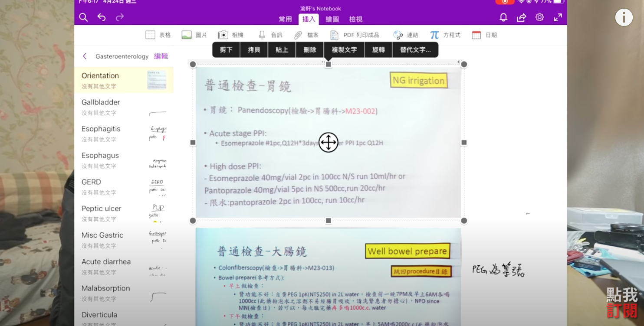This screenshot has height=326, width=644.
Task: Select 刪除 to delete the image
Action: 310,50
